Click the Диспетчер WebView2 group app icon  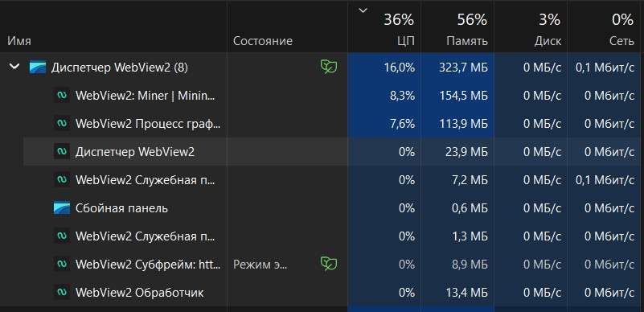37,68
